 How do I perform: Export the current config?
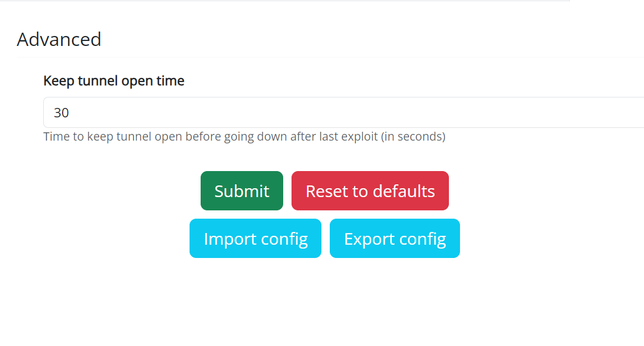point(395,239)
